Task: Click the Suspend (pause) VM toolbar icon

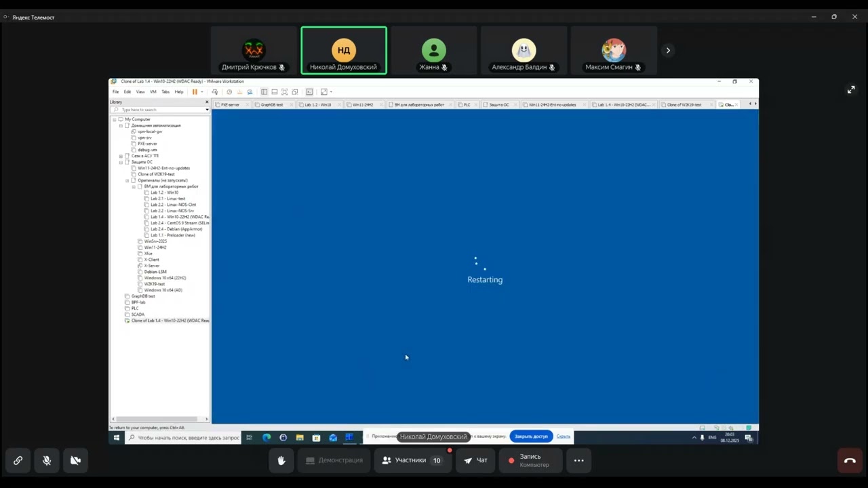Action: click(x=195, y=91)
